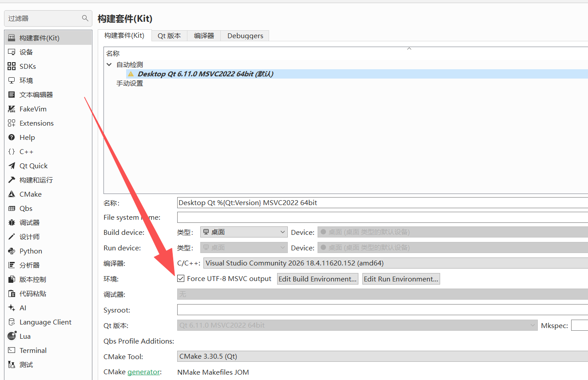The width and height of the screenshot is (588, 380).
Task: Click the Lua category icon
Action: [12, 336]
